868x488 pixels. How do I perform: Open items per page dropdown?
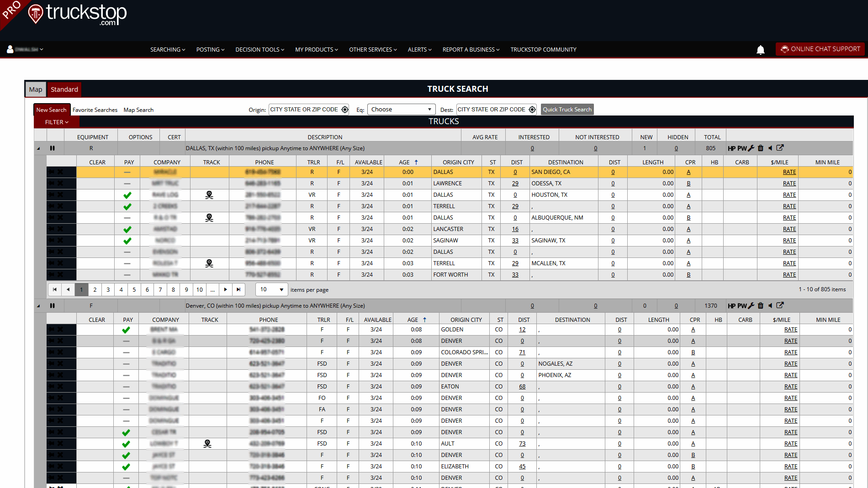(x=272, y=289)
